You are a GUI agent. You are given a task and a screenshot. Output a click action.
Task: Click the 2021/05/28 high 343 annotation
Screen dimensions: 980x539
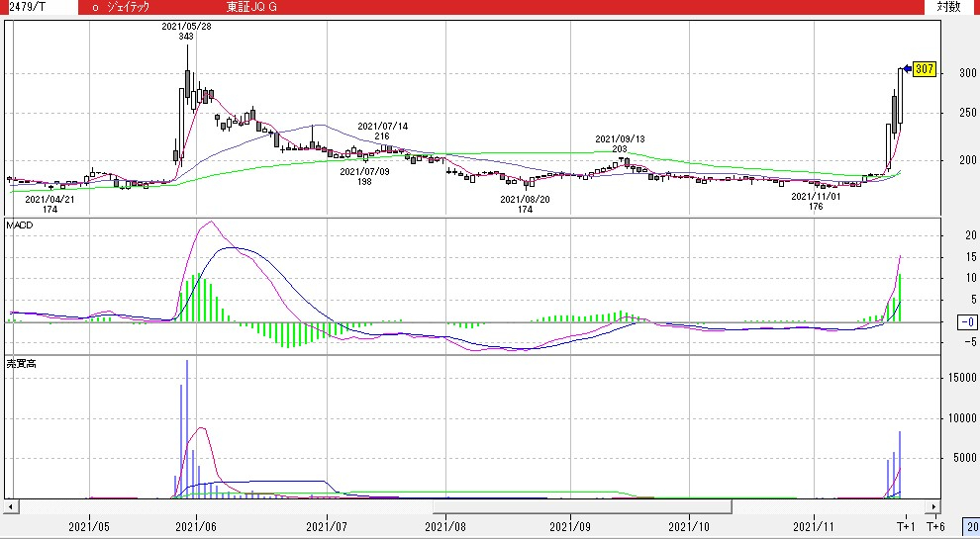click(186, 31)
